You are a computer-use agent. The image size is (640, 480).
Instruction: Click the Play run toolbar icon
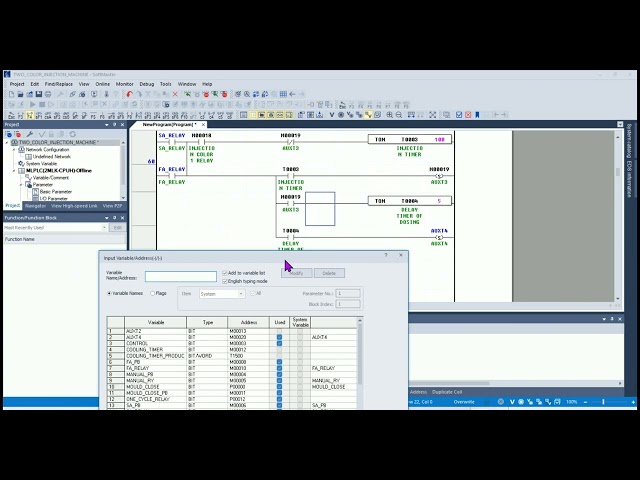pos(32,105)
